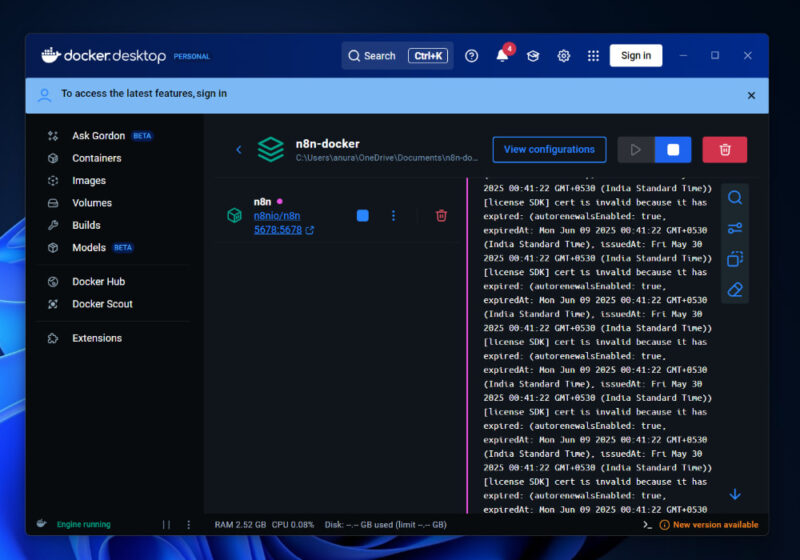Open Models in sidebar
The image size is (800, 560).
(x=90, y=248)
